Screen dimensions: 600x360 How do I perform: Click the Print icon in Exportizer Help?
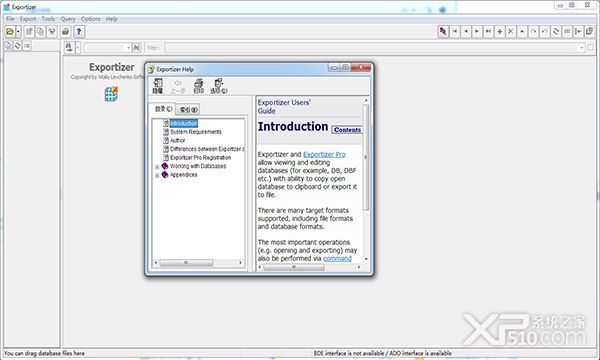click(x=199, y=86)
